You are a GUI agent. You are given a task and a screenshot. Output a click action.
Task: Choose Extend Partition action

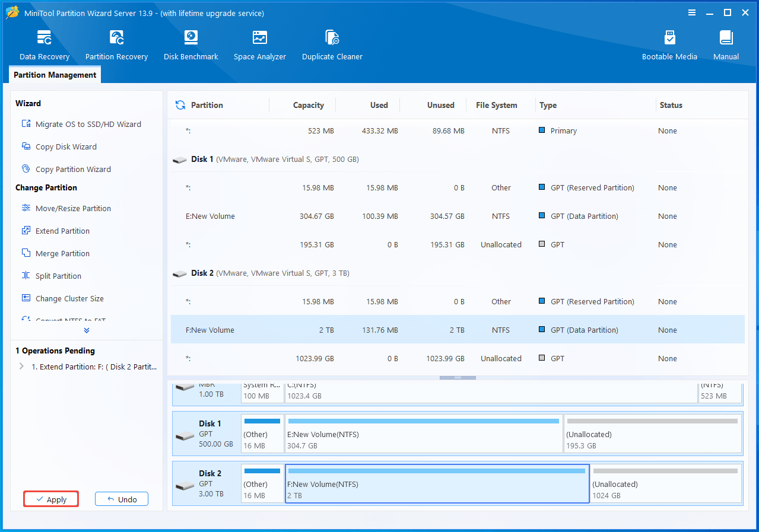pos(56,231)
